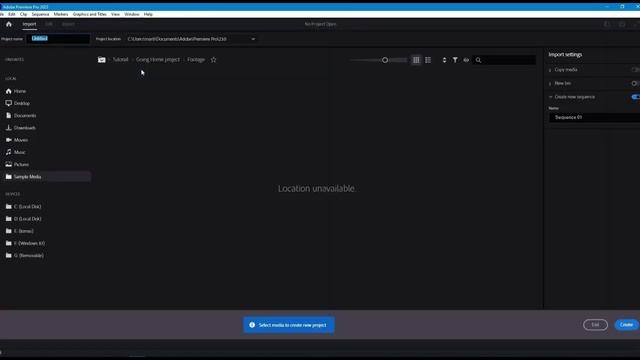Image resolution: width=640 pixels, height=360 pixels.
Task: Open the Graphics and Titles menu
Action: pyautogui.click(x=90, y=14)
